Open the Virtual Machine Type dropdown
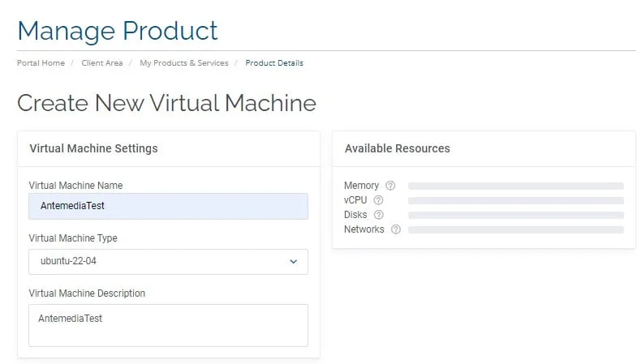 click(168, 262)
